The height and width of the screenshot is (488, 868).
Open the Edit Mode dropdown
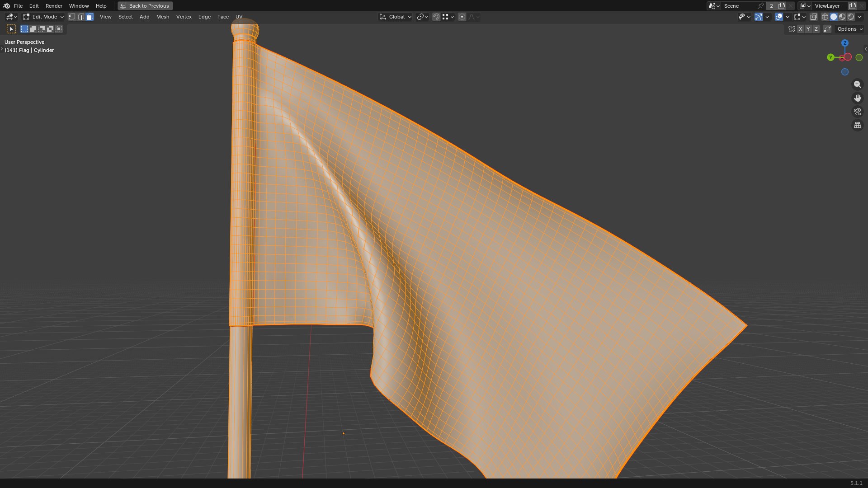(43, 17)
